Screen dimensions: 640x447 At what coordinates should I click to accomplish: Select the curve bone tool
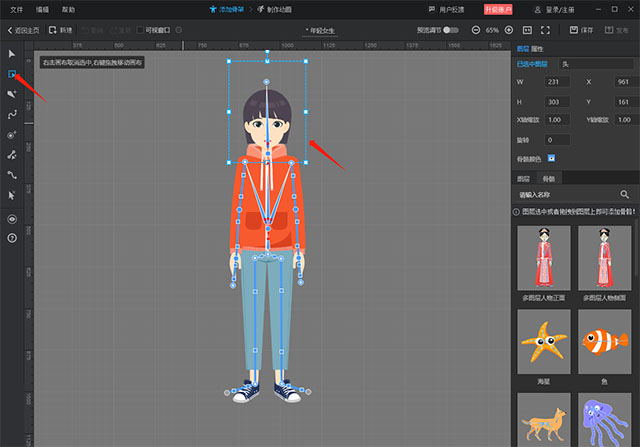tap(12, 114)
